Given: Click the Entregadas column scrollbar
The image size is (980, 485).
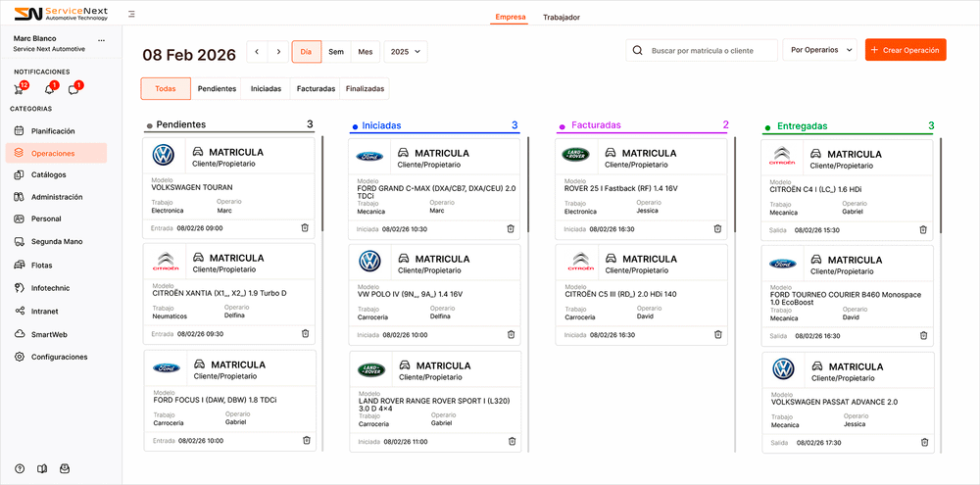Looking at the screenshot, I should point(940,186).
